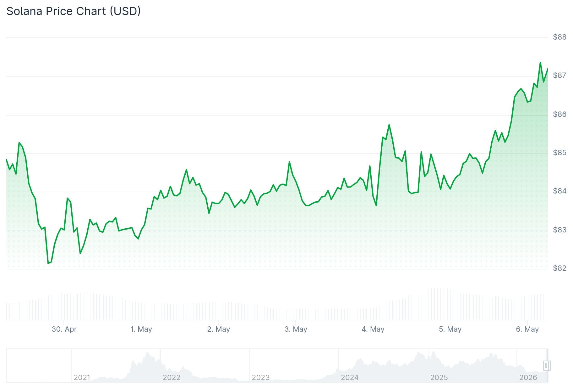Select the 30. Apr date label

click(64, 329)
